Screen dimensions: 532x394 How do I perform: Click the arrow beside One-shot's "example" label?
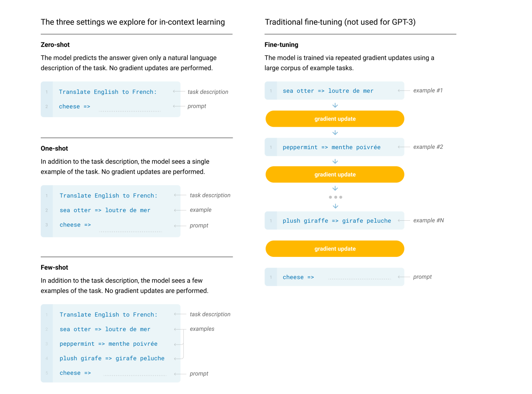[x=180, y=210]
